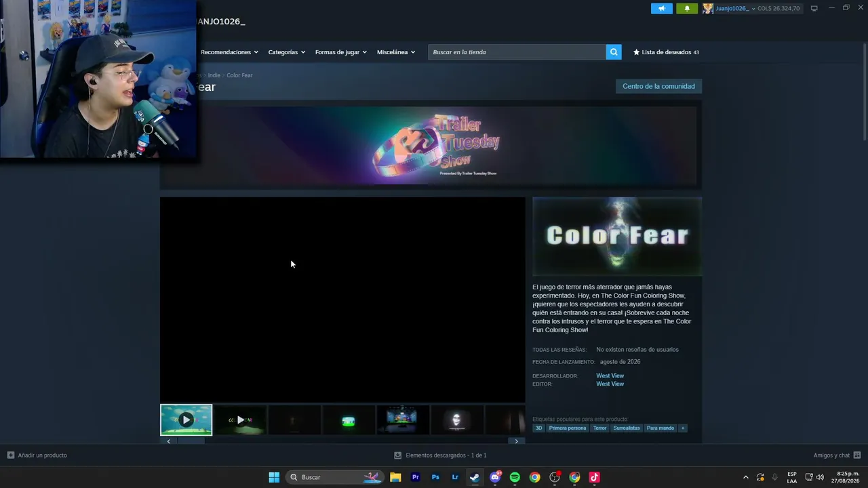Click the microphone tray icon

tap(774, 477)
